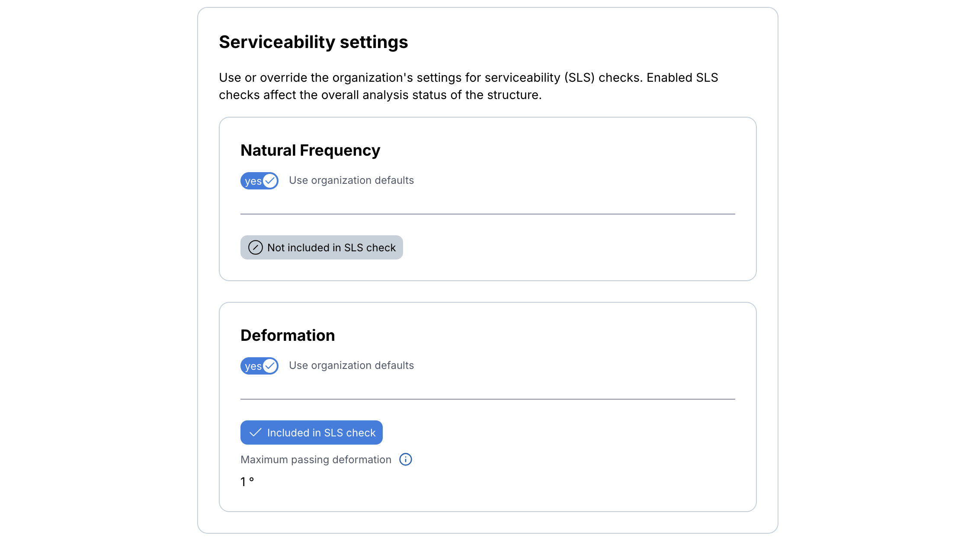Click the Deformation section heading
Image resolution: width=980 pixels, height=551 pixels.
288,335
